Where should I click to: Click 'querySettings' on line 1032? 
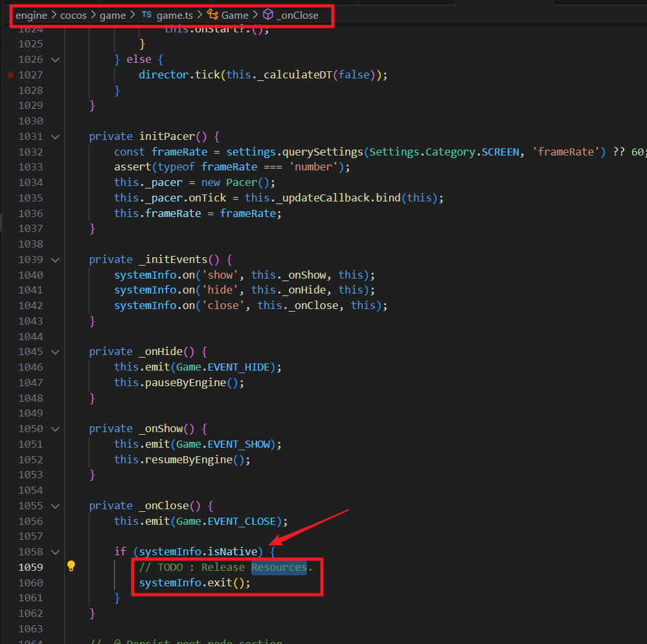(x=323, y=152)
